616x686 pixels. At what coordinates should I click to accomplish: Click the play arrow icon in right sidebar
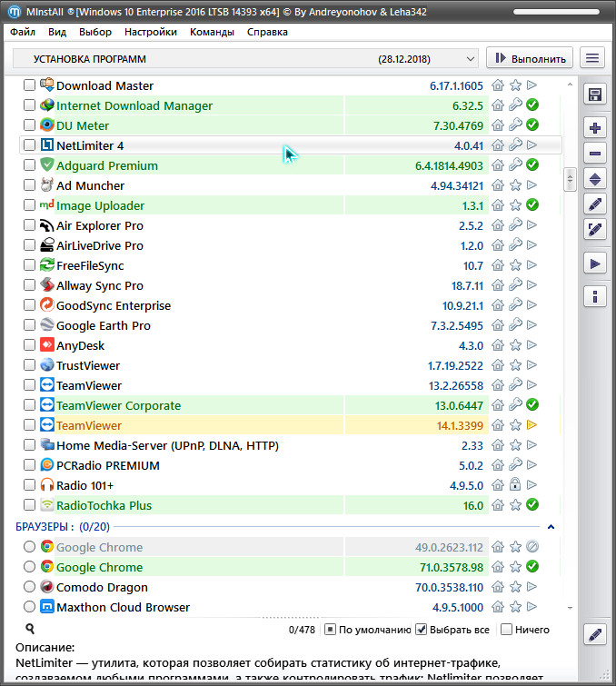[595, 263]
